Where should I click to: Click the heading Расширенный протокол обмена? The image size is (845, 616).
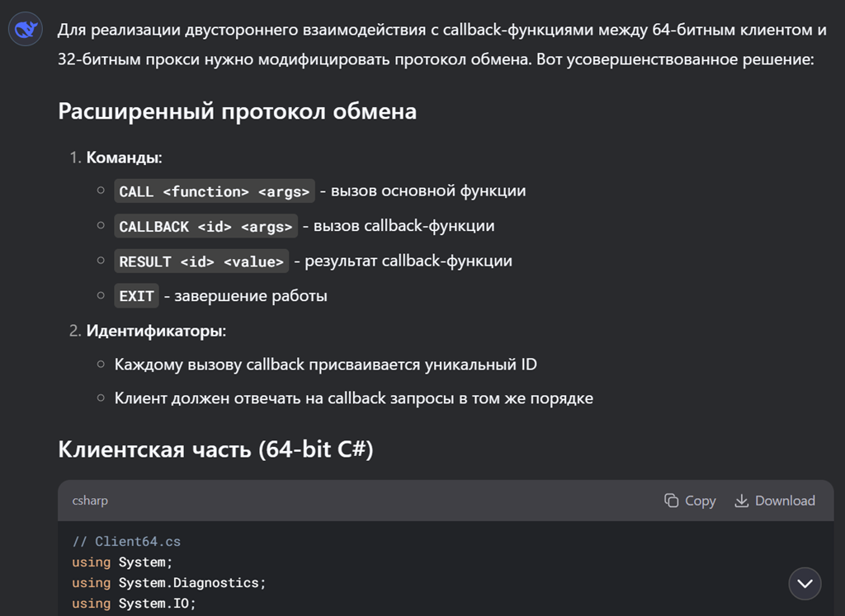pyautogui.click(x=237, y=111)
